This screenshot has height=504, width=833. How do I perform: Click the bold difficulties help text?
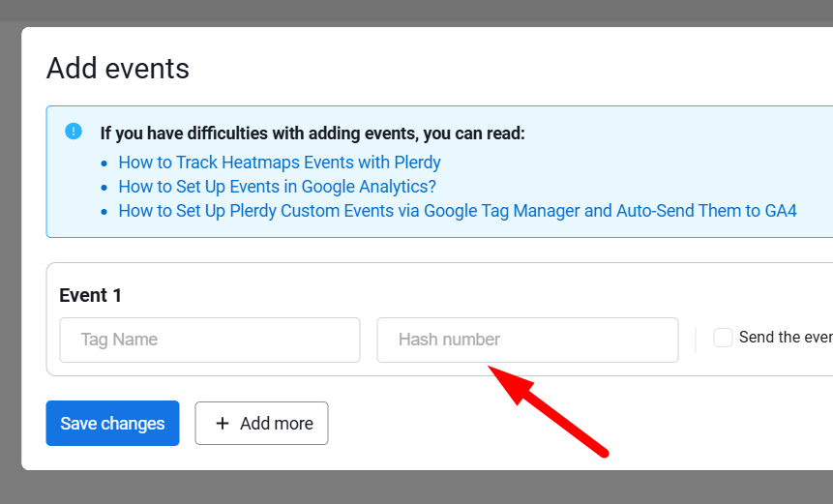[x=312, y=133]
